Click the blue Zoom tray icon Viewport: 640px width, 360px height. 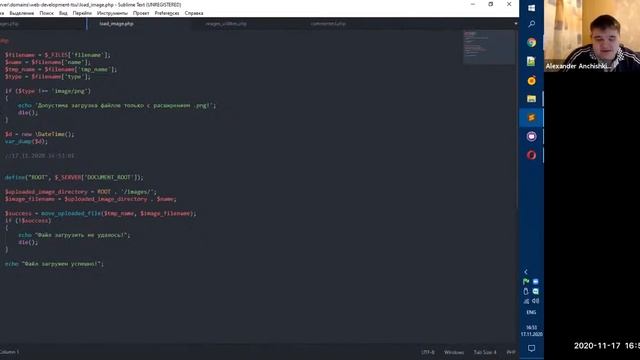[x=536, y=282]
